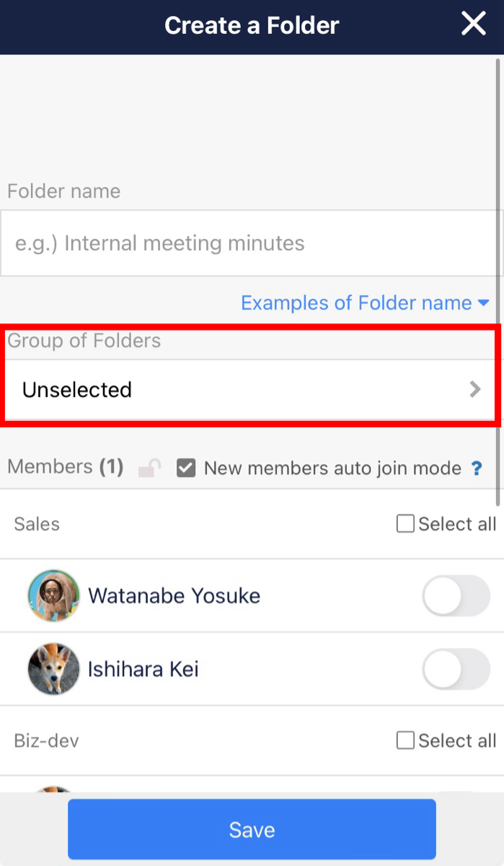Open the auto join mode help icon

pos(477,468)
